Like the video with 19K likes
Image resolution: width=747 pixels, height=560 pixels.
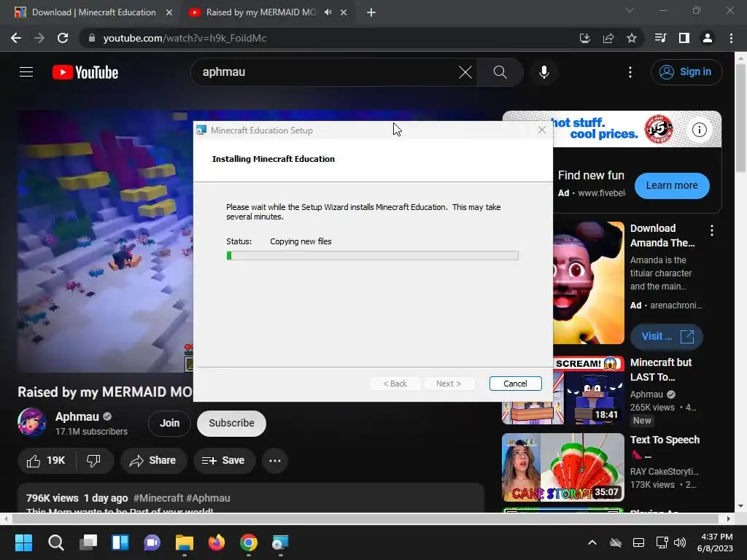pyautogui.click(x=46, y=461)
